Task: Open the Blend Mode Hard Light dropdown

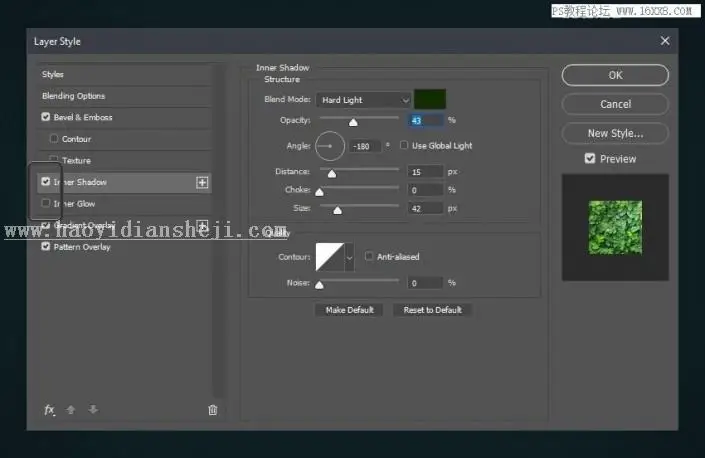Action: click(363, 100)
